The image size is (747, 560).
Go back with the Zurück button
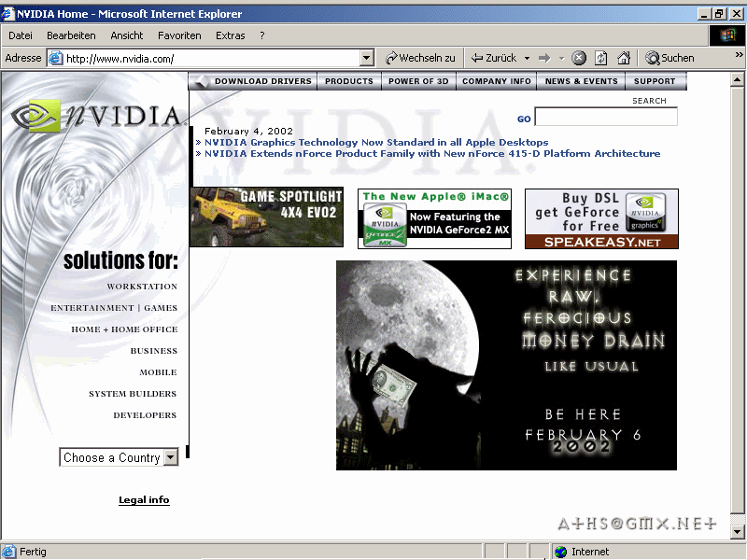[x=494, y=58]
